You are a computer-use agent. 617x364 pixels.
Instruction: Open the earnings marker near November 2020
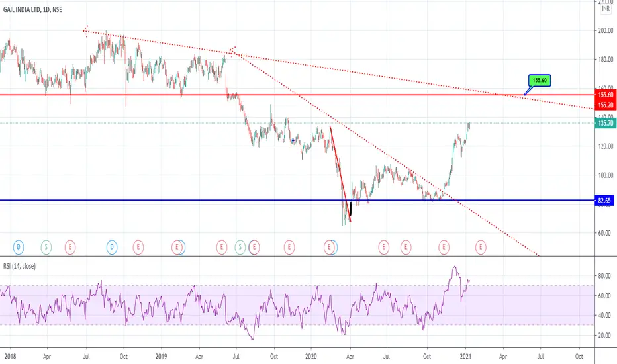point(444,247)
